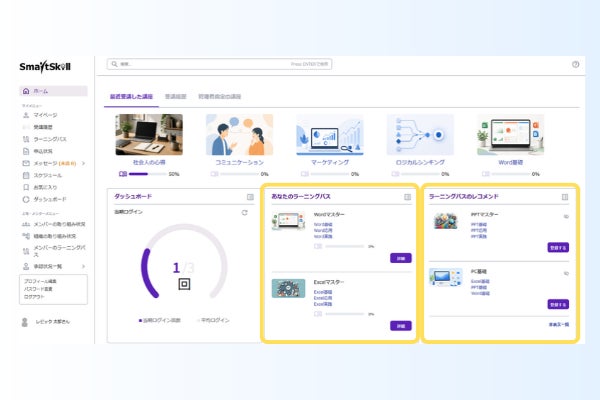Click the Excelマスター progress bar

(x=344, y=314)
